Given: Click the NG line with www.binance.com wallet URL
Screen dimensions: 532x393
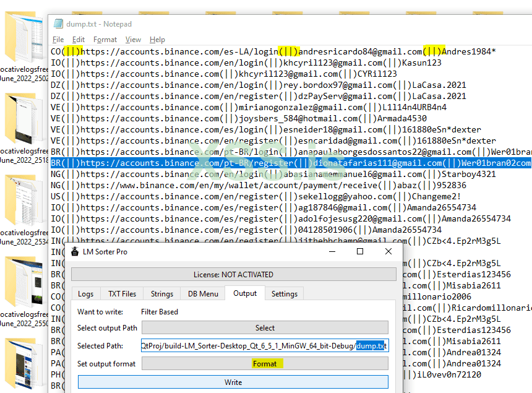Looking at the screenshot, I should coord(258,185).
